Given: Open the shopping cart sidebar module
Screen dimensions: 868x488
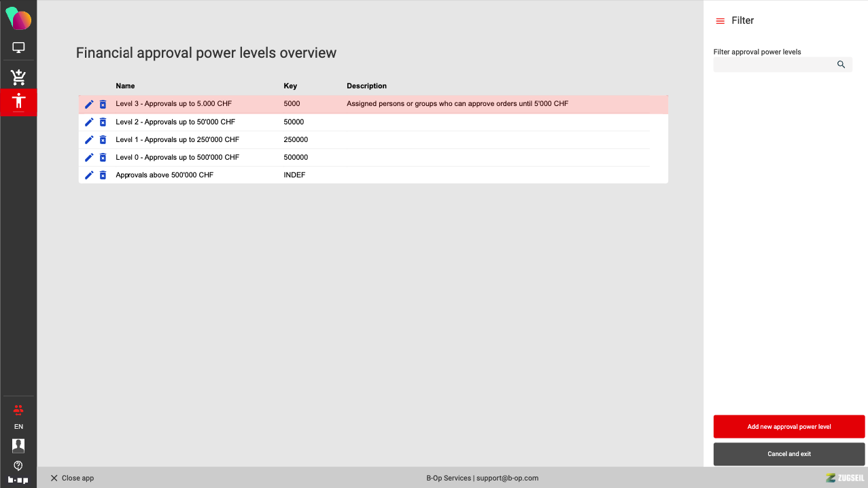Looking at the screenshot, I should click(x=18, y=77).
